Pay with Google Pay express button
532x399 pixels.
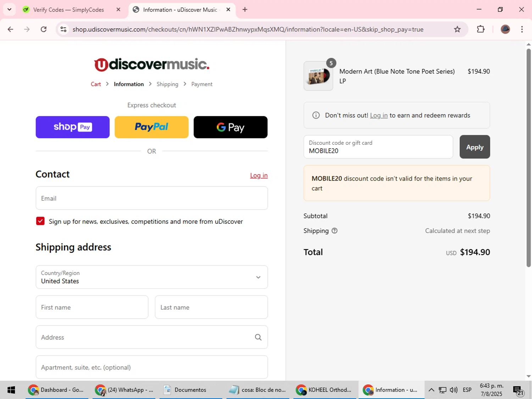(x=231, y=127)
